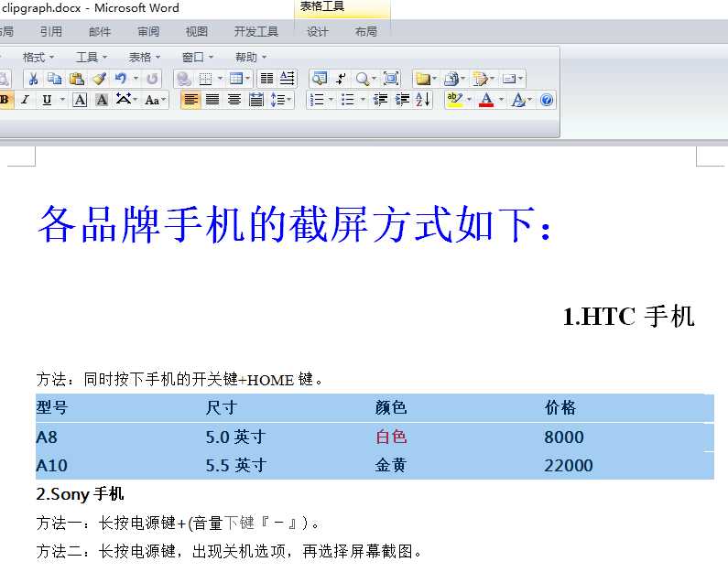
Task: Click the heading 1.HTC 手机
Action: pos(628,317)
